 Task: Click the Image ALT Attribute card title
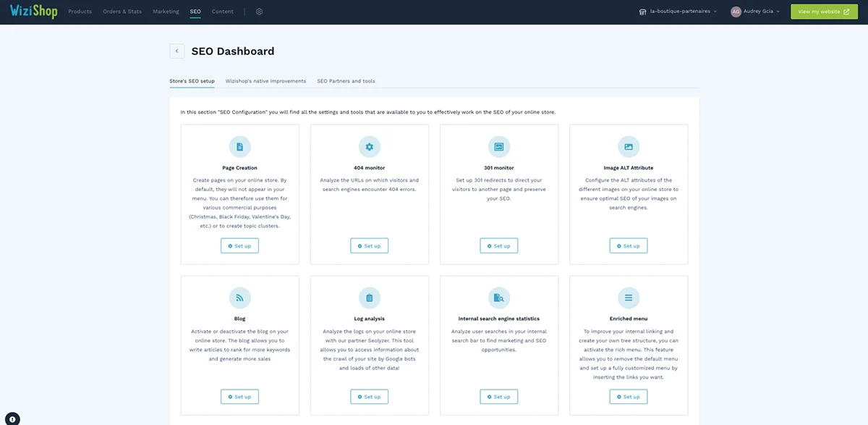[x=629, y=167]
